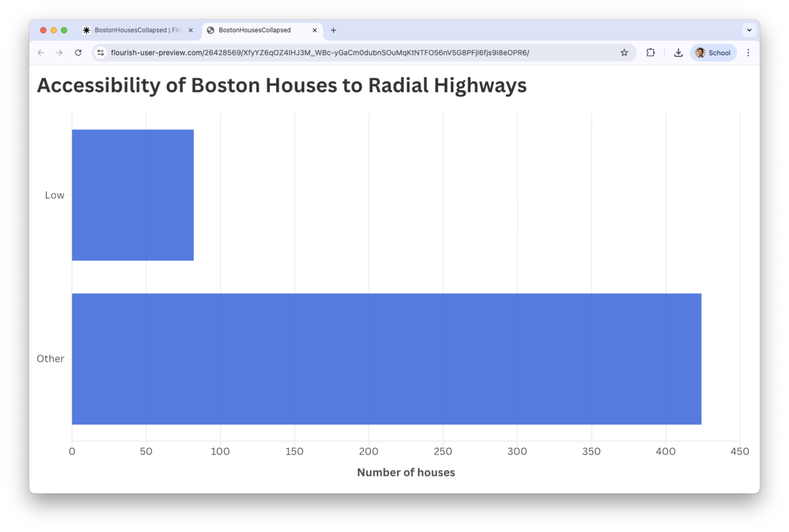
Task: Open the School profile button
Action: (x=713, y=53)
